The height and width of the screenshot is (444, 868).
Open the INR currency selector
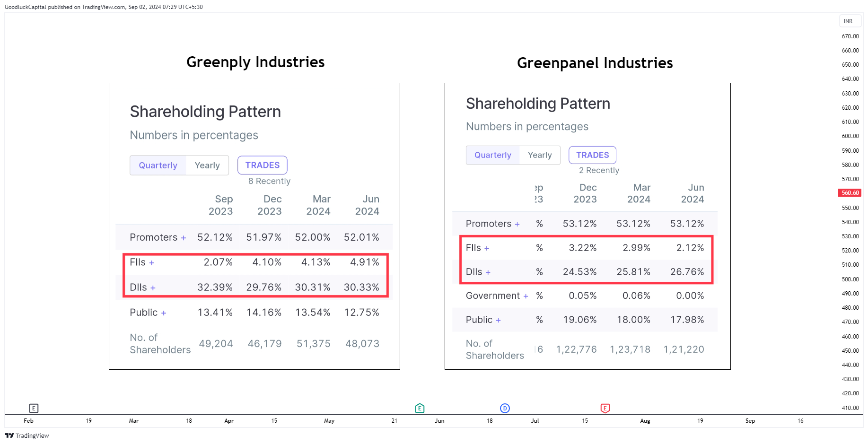tap(850, 21)
